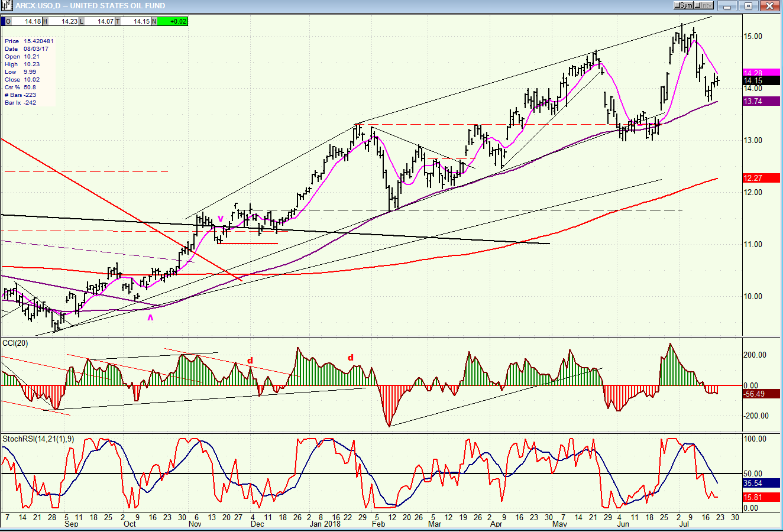Click the Jan 2018 label on time axis
Image resolution: width=783 pixels, height=532 pixels.
pos(325,524)
